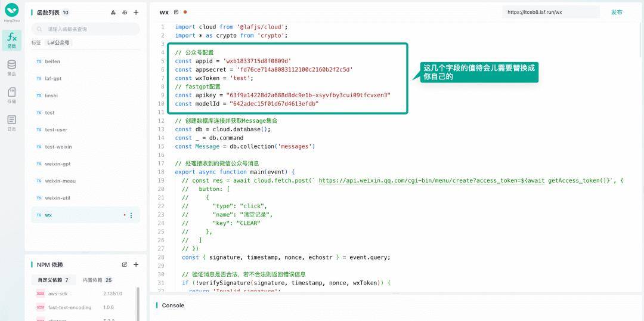644x321 pixels.
Task: Place cursor on the const apikey line
Action: pos(283,95)
